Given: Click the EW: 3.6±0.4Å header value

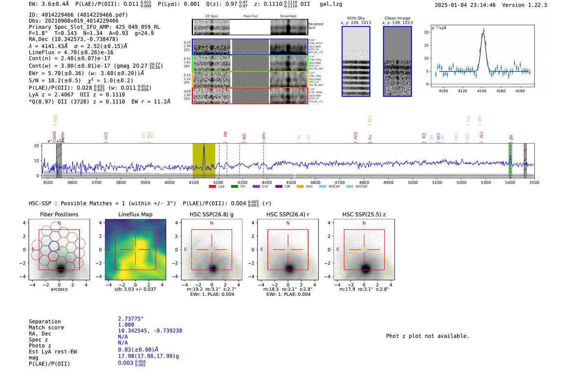Looking at the screenshot, I should coord(49,4).
